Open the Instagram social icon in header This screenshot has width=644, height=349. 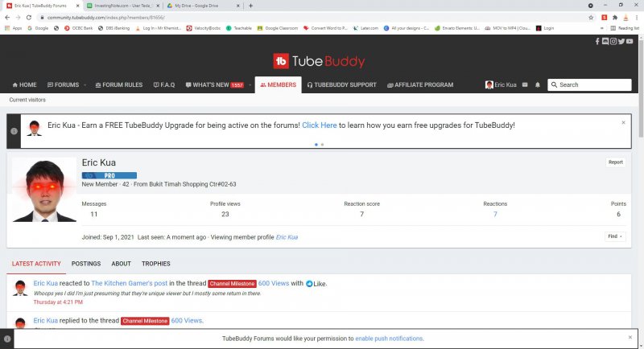point(613,41)
